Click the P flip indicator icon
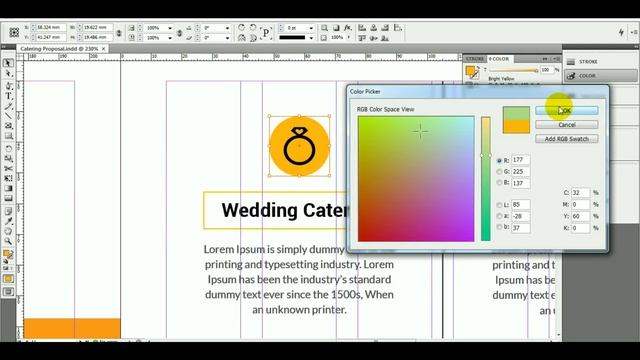This screenshot has height=360, width=640. 266,33
